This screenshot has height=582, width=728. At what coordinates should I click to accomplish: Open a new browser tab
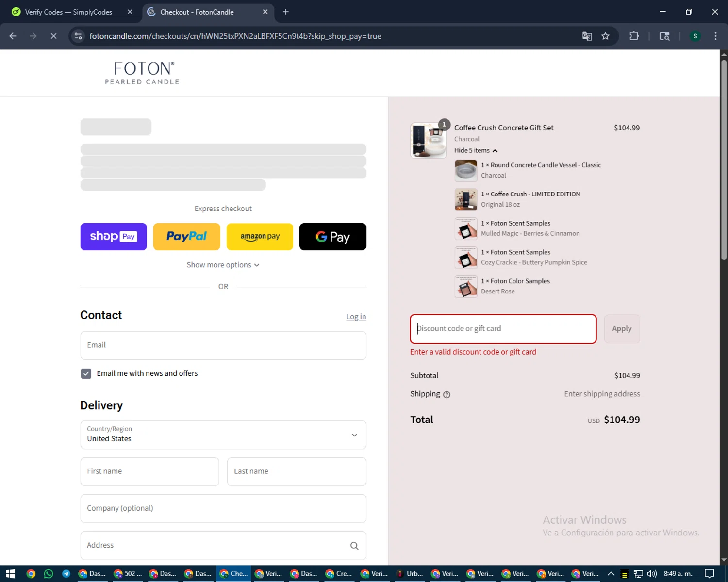[285, 12]
